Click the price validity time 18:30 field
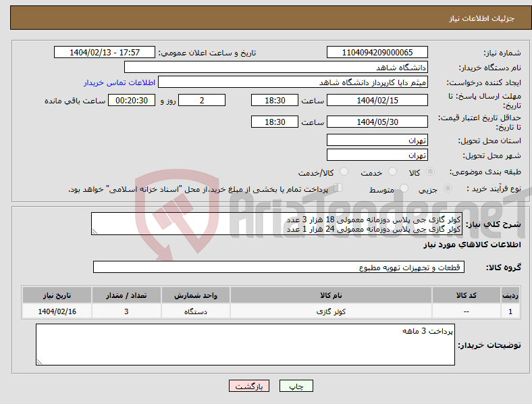The height and width of the screenshot is (404, 532). pos(275,122)
